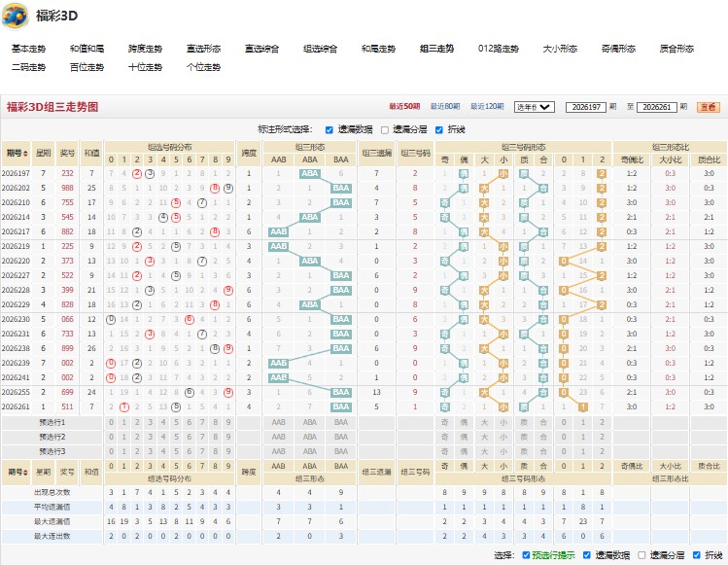Click the ABA marker in row 2026197
Image resolution: width=728 pixels, height=565 pixels.
(x=309, y=173)
